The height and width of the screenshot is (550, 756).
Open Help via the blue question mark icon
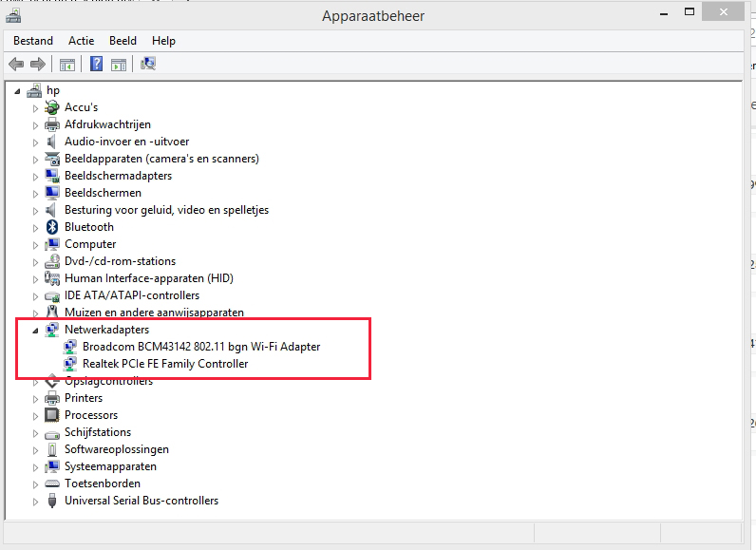[96, 64]
